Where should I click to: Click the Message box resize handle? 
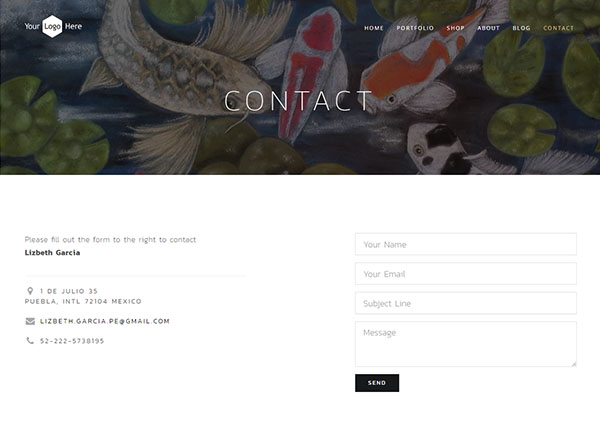(573, 363)
